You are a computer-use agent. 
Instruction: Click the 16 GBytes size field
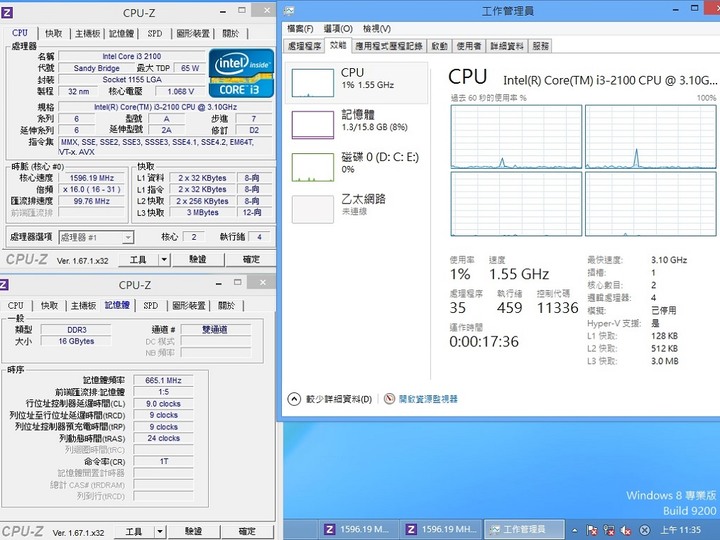(x=76, y=341)
